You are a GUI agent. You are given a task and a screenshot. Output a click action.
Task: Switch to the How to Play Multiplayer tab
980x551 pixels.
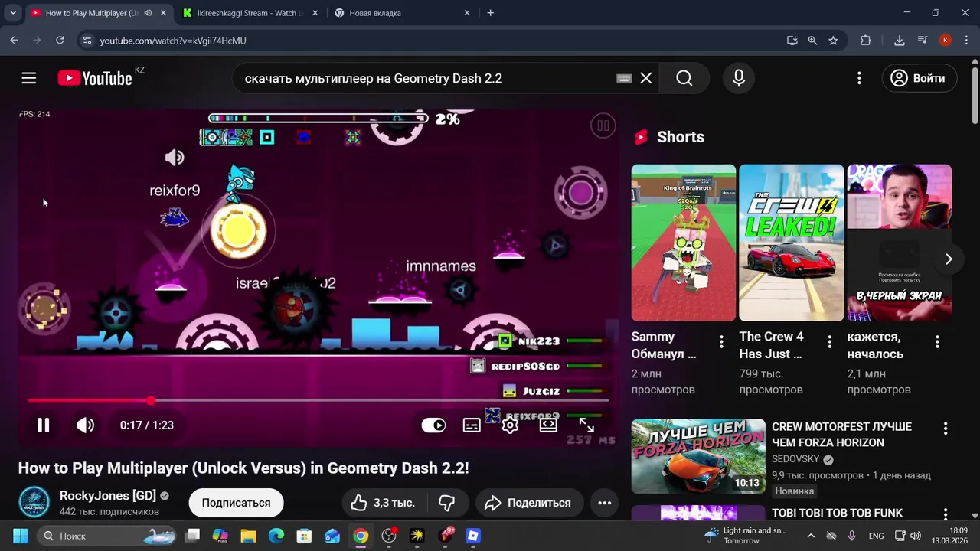97,13
